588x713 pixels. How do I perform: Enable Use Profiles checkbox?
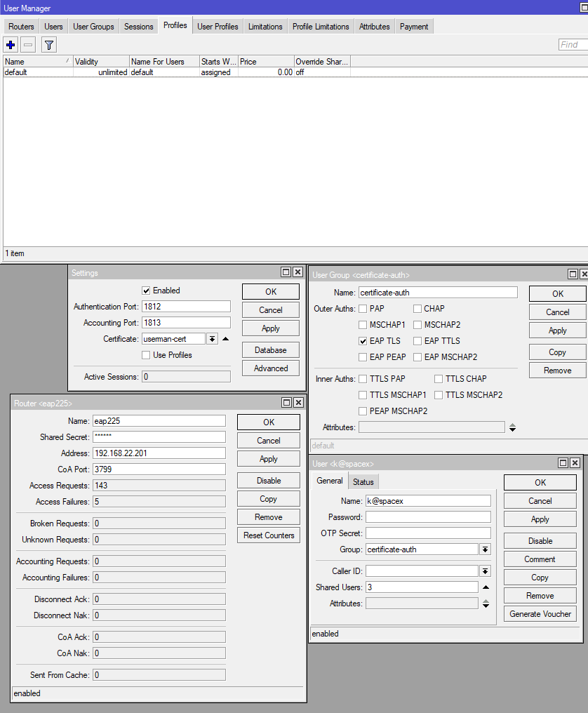pyautogui.click(x=146, y=355)
